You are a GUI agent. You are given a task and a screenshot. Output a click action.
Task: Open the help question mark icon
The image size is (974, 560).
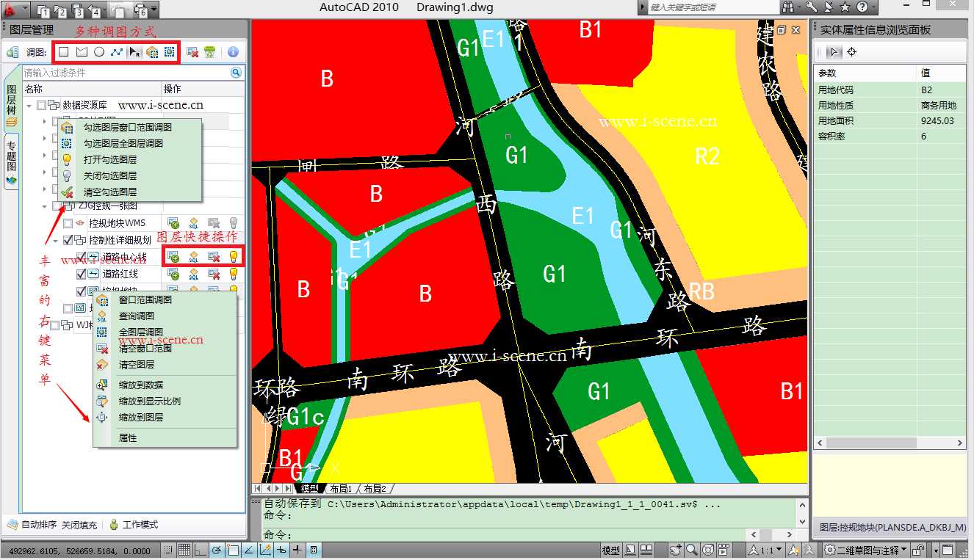[862, 7]
